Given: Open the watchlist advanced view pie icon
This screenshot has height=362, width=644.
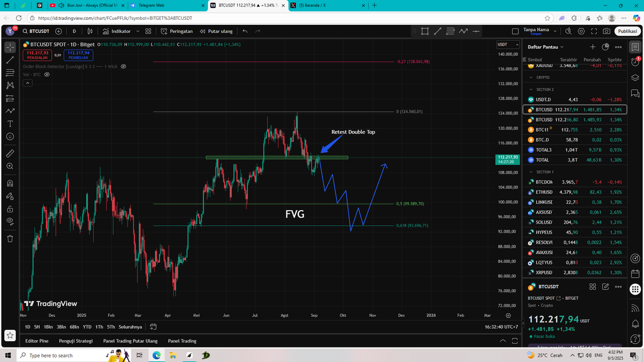Looking at the screenshot, I should click(x=605, y=47).
